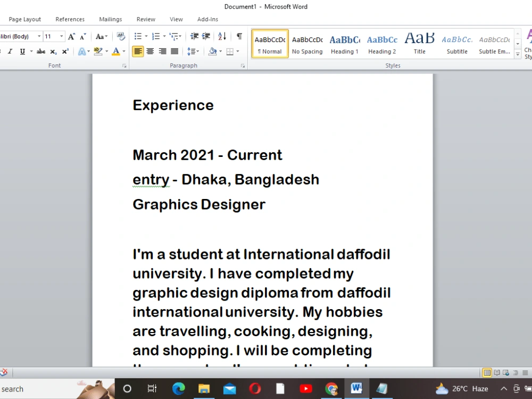Open the Mailings tab
The image size is (532, 399).
click(111, 19)
